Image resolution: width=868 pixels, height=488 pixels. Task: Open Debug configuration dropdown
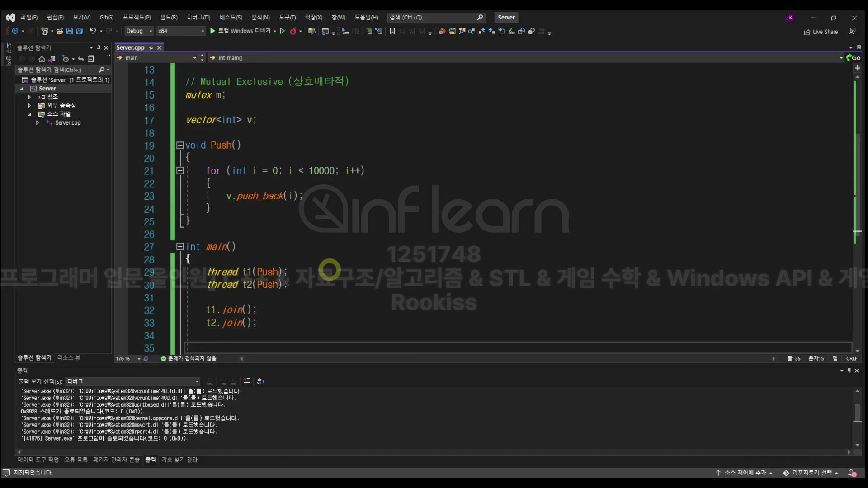139,31
